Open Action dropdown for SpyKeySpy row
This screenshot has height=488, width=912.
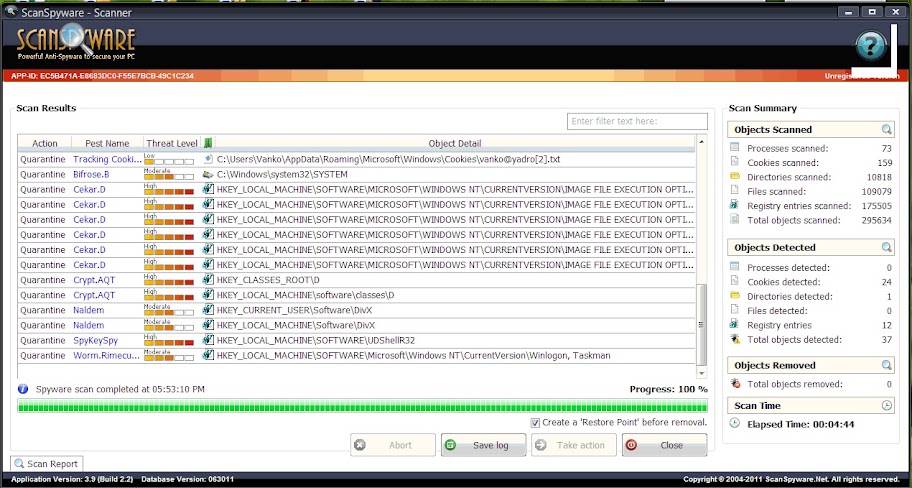coord(42,340)
